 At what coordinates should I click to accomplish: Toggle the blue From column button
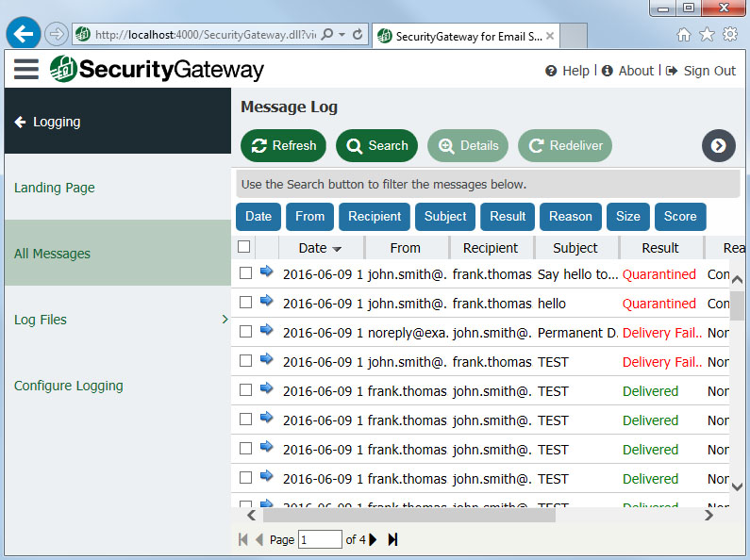(x=310, y=217)
